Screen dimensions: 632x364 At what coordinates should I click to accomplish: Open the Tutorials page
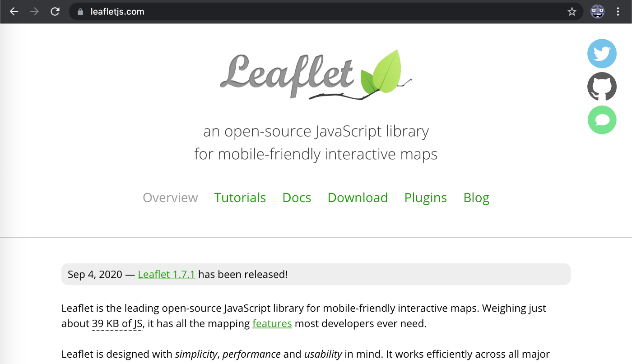[240, 198]
